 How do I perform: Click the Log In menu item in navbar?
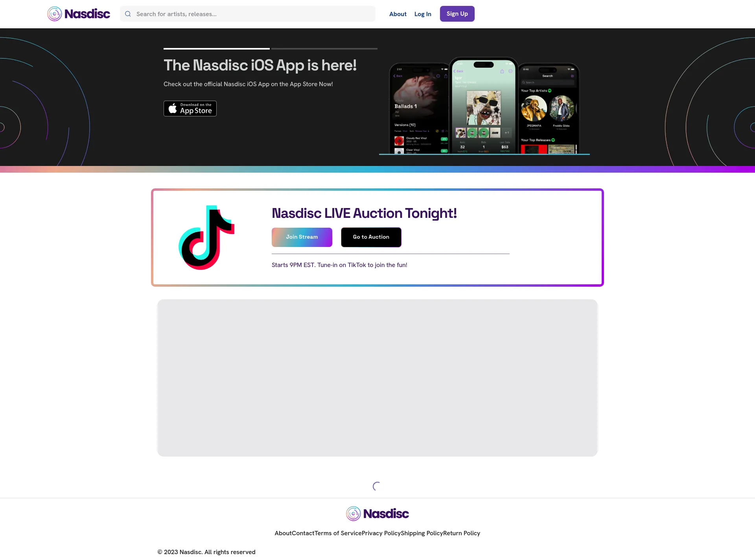[422, 13]
